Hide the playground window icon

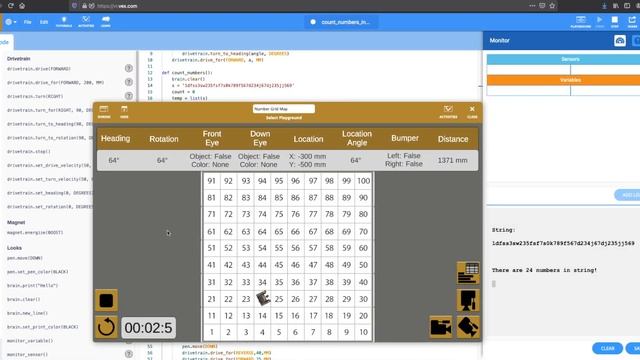[x=124, y=111]
